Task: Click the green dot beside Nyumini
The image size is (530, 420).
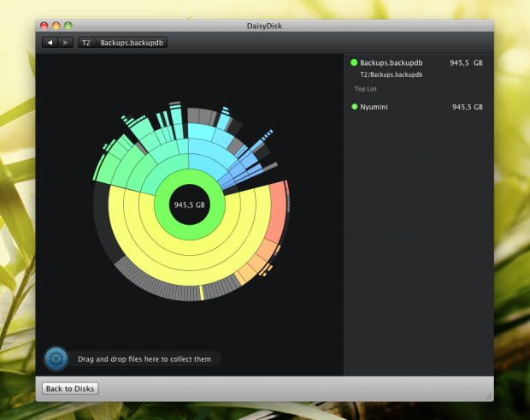Action: pyautogui.click(x=354, y=107)
